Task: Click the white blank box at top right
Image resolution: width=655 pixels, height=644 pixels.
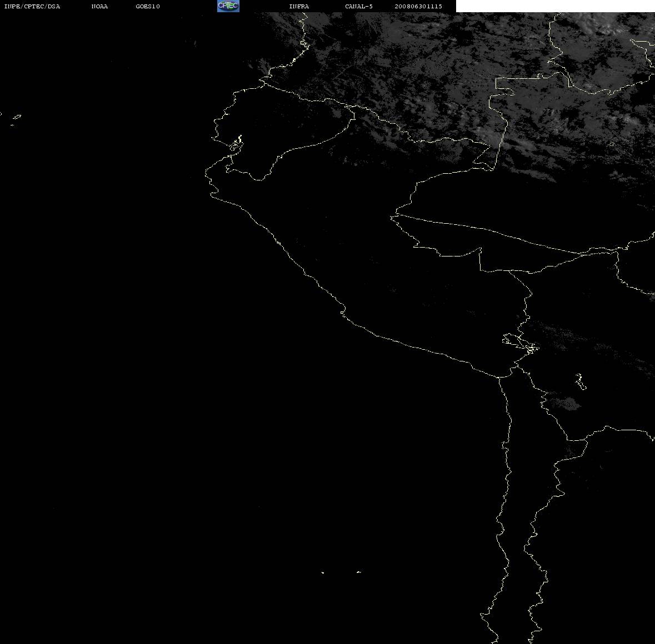Action: click(555, 6)
